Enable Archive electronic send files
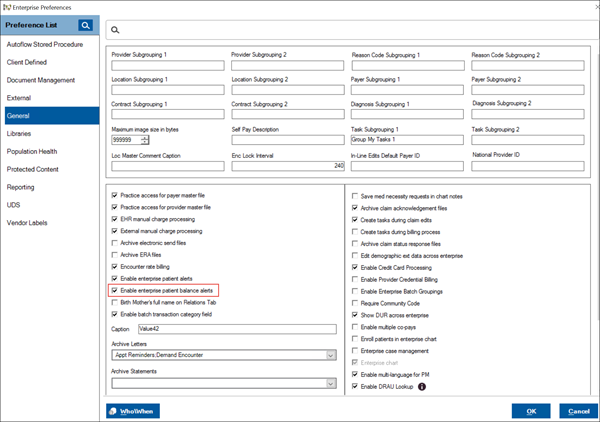 (114, 243)
